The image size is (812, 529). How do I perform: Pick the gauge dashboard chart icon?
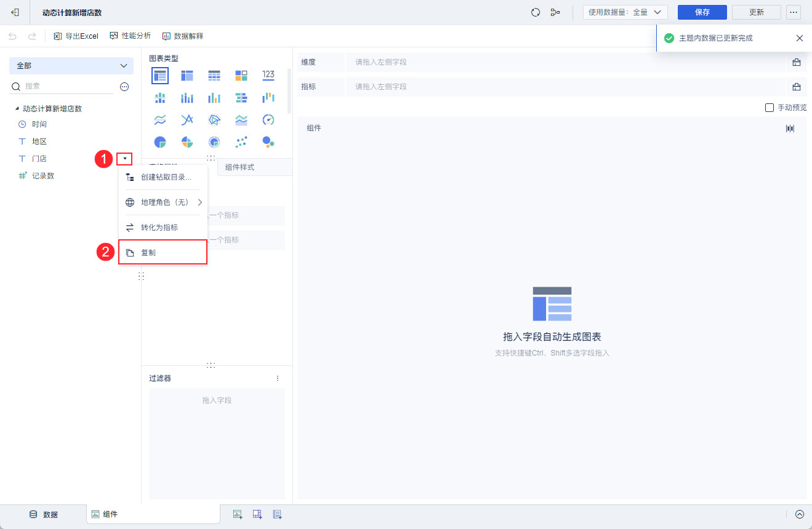point(268,119)
